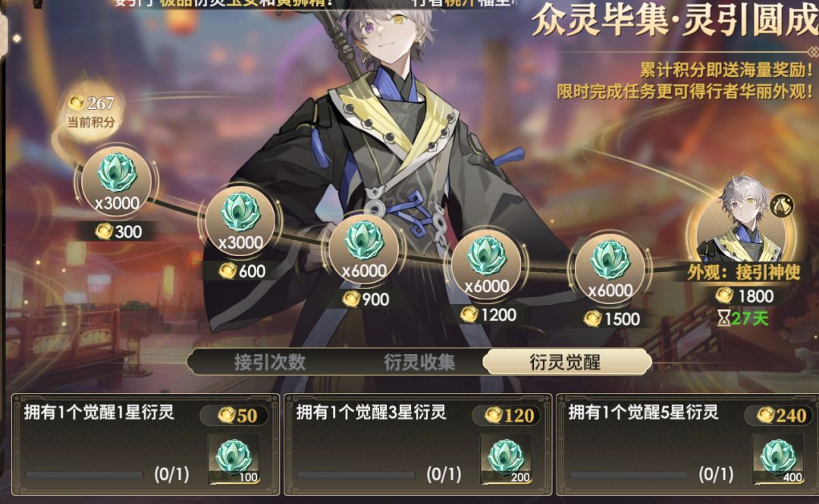Click the 27天 remaining time label
This screenshot has width=819, height=504.
click(743, 318)
